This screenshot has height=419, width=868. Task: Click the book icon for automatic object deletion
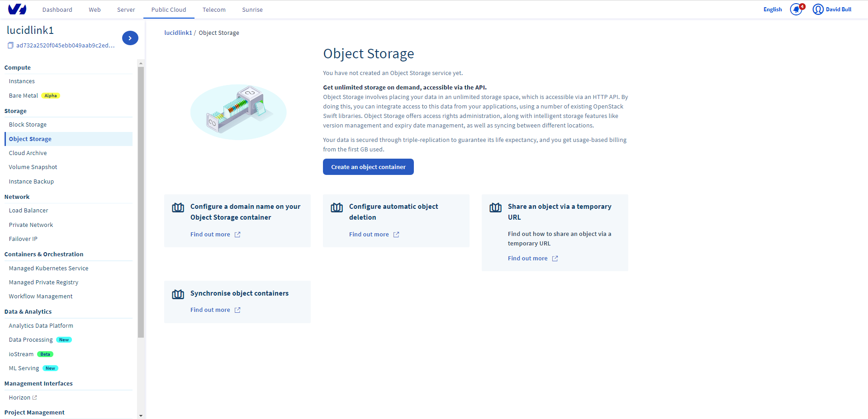click(337, 207)
